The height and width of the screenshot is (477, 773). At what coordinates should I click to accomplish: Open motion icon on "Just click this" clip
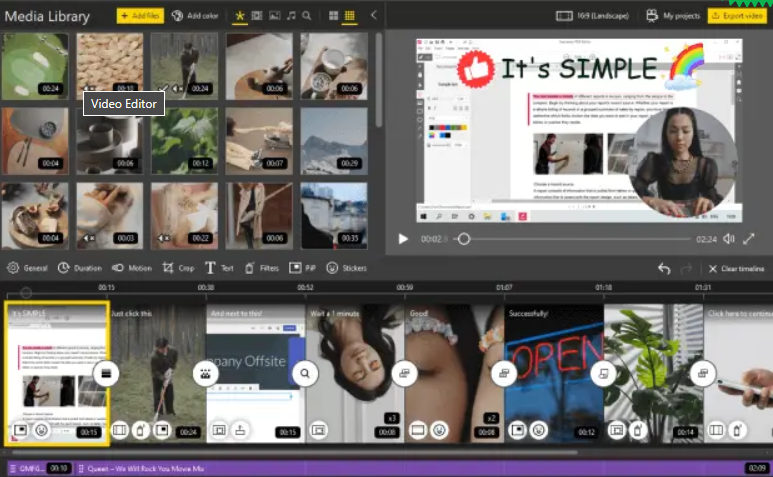(x=119, y=430)
